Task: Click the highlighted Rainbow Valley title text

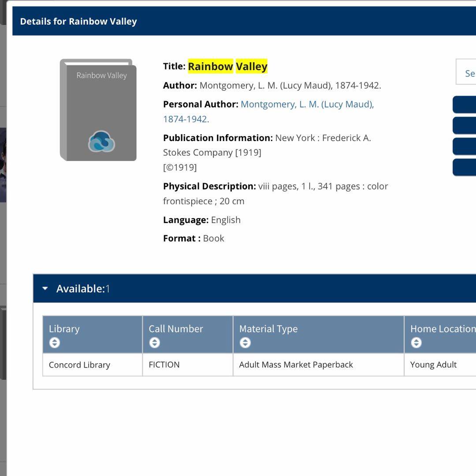Action: click(x=227, y=67)
